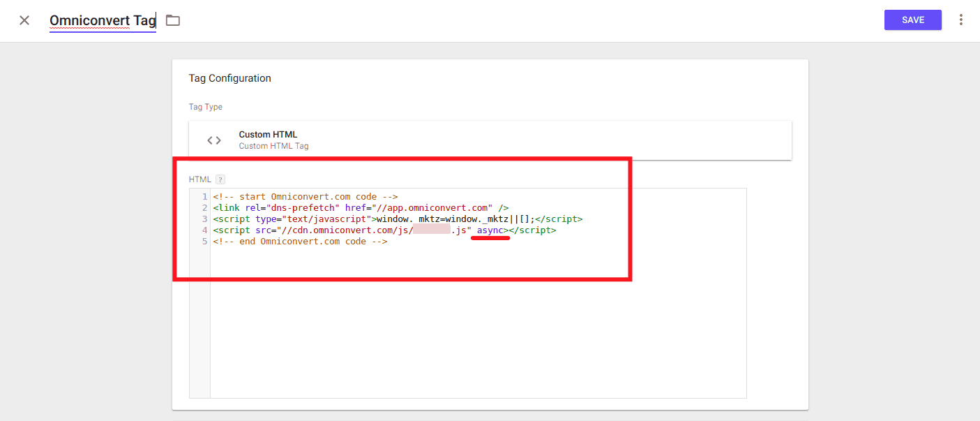Click the window._mktz script line
Viewport: 980px width, 421px height.
398,219
